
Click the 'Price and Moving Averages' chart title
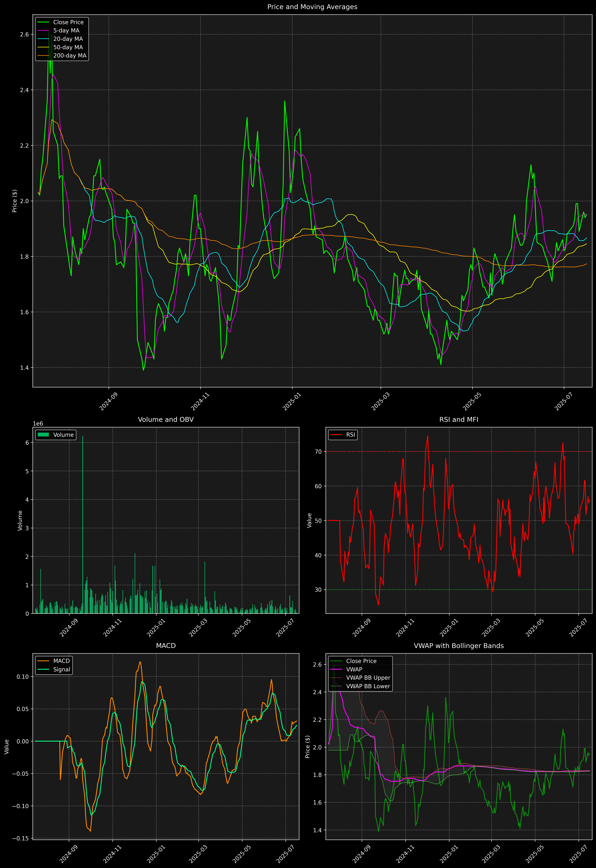[x=312, y=7]
